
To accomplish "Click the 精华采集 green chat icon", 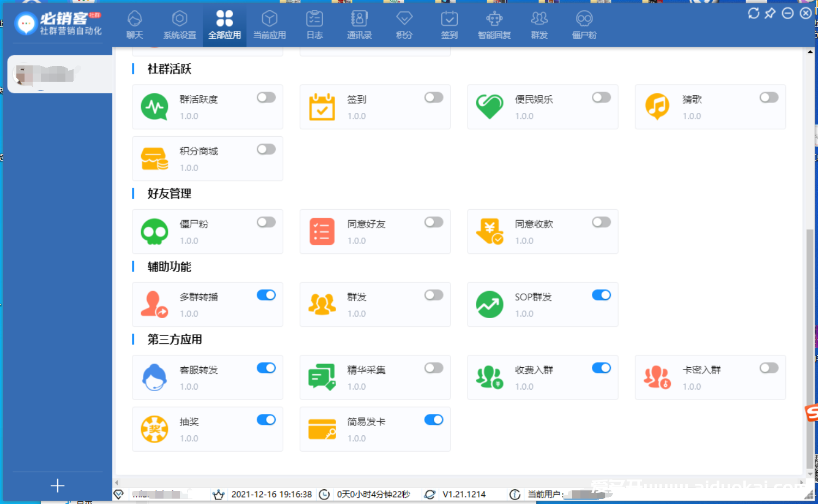I will click(322, 377).
